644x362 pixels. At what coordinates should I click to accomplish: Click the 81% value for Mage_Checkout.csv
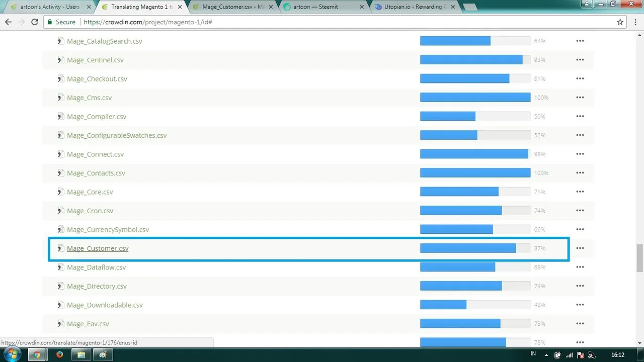point(540,79)
